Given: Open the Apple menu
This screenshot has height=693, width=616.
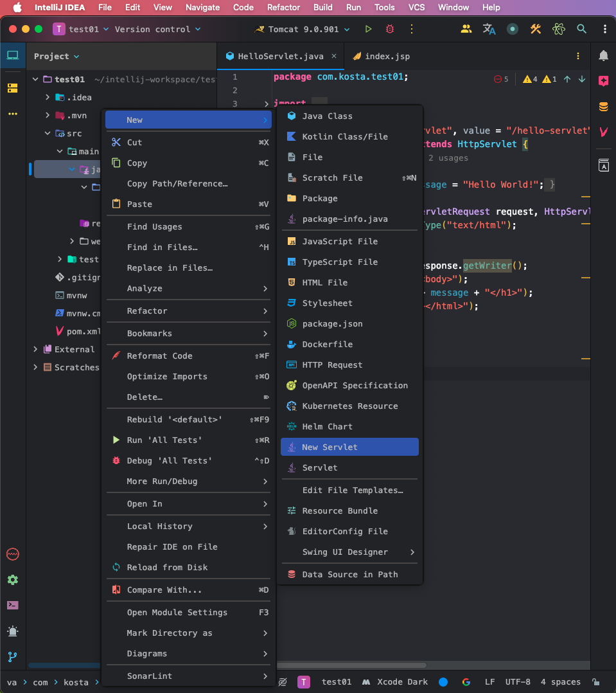Looking at the screenshot, I should [17, 8].
